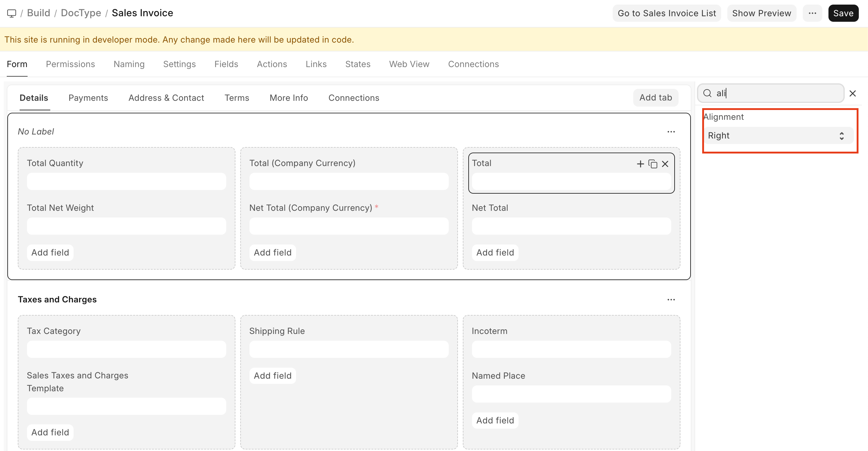Click the Add tab button
The width and height of the screenshot is (868, 451).
click(655, 97)
